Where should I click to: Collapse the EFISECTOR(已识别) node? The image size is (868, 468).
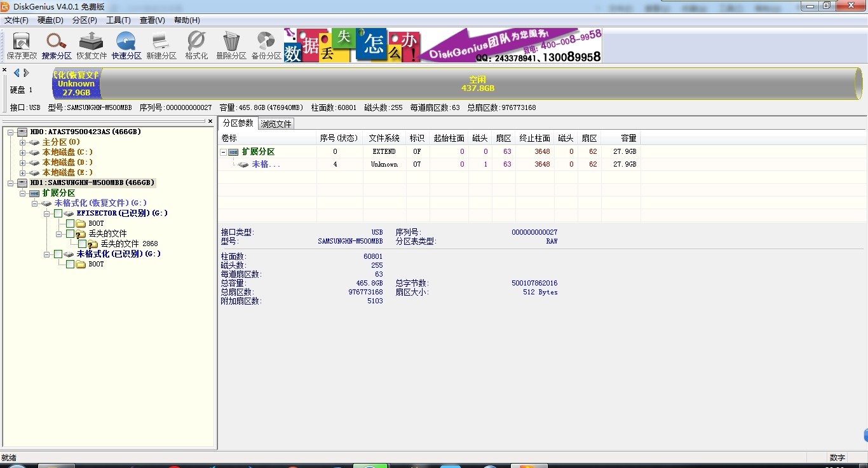[x=47, y=214]
